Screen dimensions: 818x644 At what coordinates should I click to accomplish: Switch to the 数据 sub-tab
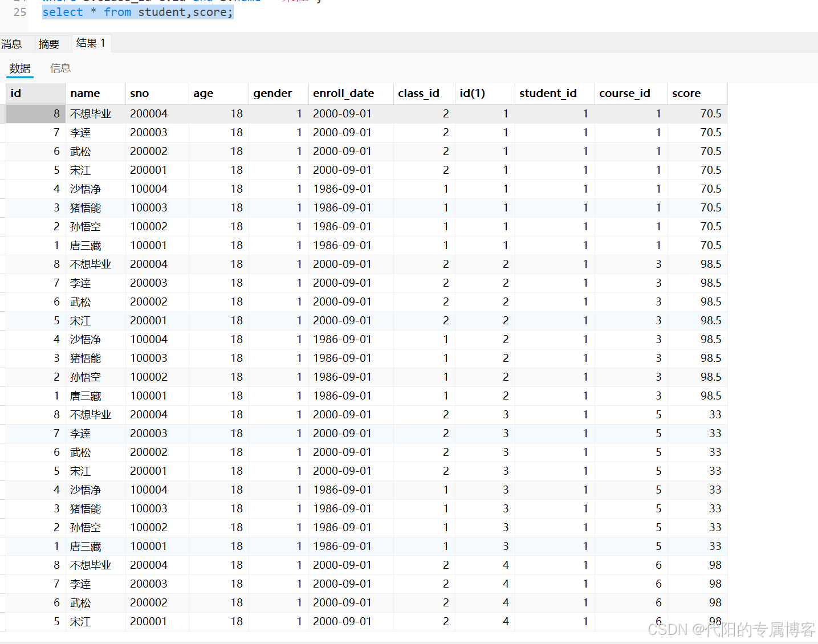(20, 68)
